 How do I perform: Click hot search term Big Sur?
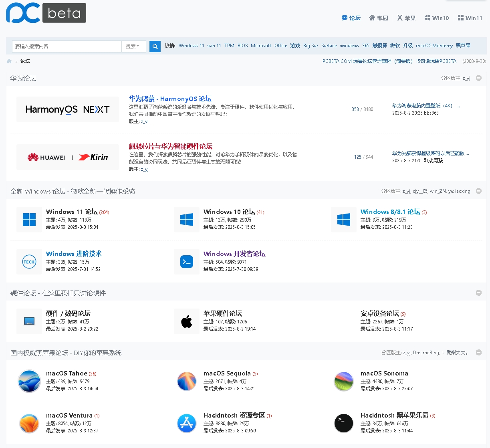[x=311, y=46]
